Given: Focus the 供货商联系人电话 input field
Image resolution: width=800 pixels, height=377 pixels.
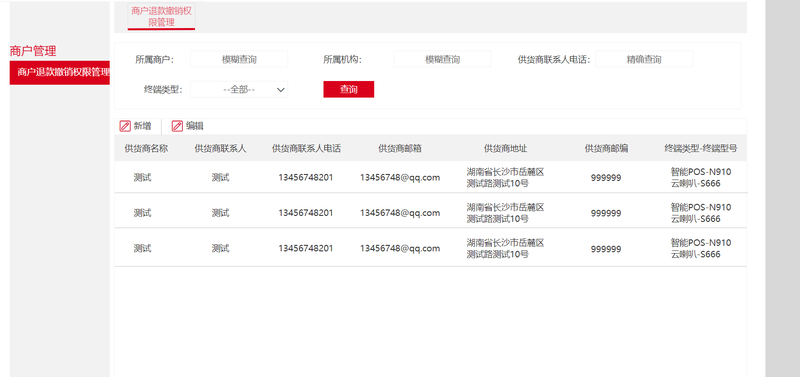Looking at the screenshot, I should click(644, 59).
